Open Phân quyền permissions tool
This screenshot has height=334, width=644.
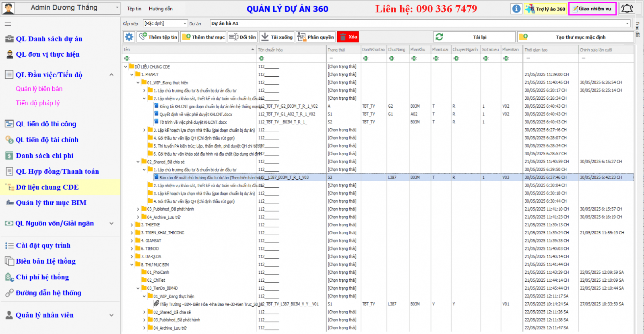pyautogui.click(x=316, y=37)
